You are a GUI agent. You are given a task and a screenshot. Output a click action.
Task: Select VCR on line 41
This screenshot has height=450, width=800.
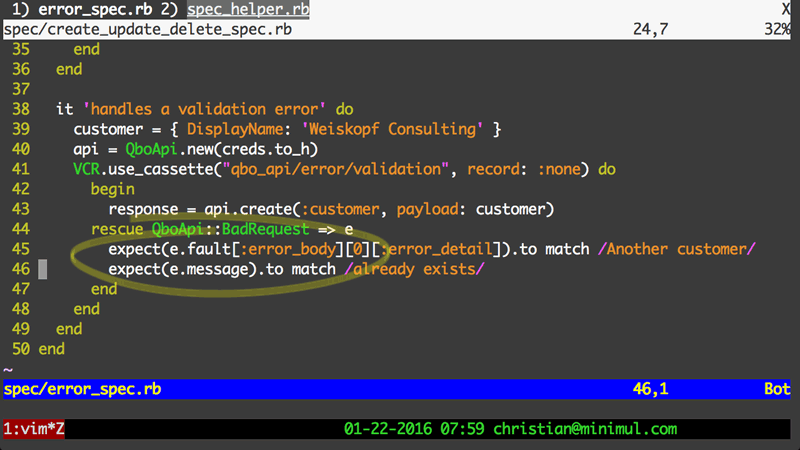click(x=86, y=169)
